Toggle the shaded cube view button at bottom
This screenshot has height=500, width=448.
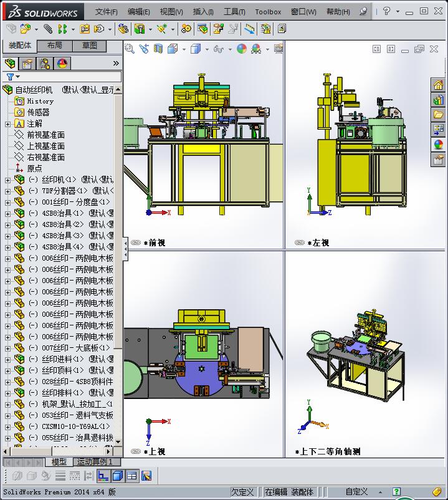(118, 476)
